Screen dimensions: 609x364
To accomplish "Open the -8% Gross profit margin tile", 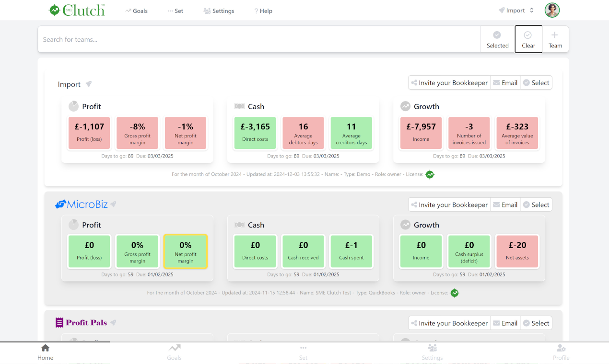I will [138, 133].
